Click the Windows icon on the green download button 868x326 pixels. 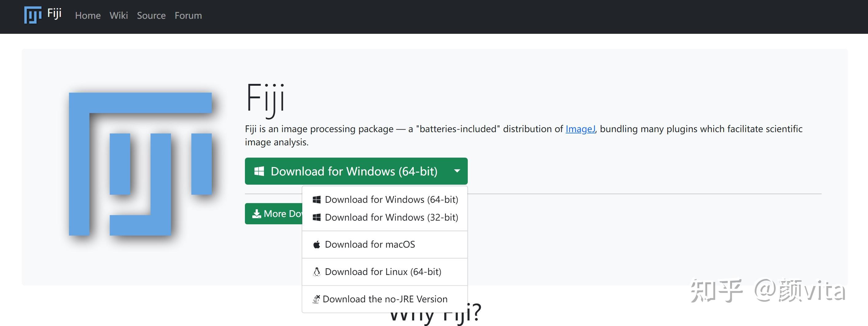(x=259, y=171)
